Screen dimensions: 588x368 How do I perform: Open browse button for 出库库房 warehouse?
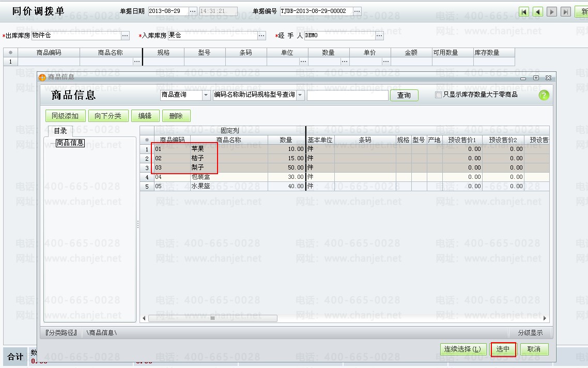(x=125, y=36)
